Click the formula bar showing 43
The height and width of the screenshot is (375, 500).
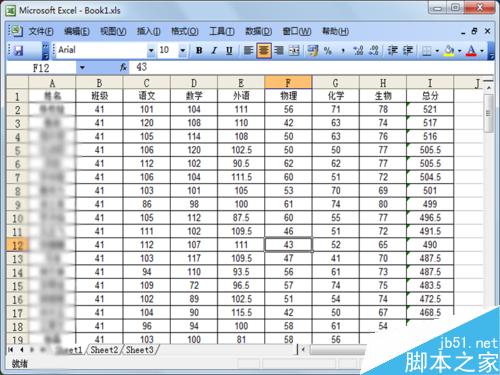[312, 68]
